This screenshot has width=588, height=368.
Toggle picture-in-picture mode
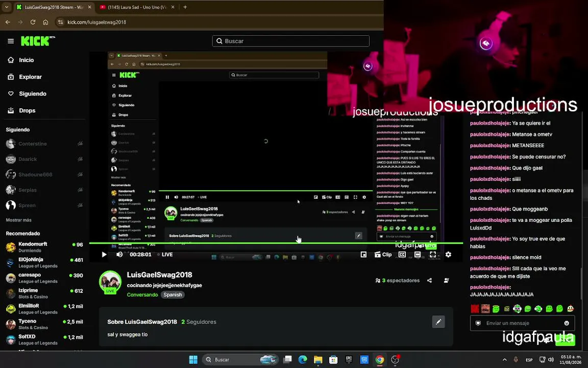tap(363, 255)
